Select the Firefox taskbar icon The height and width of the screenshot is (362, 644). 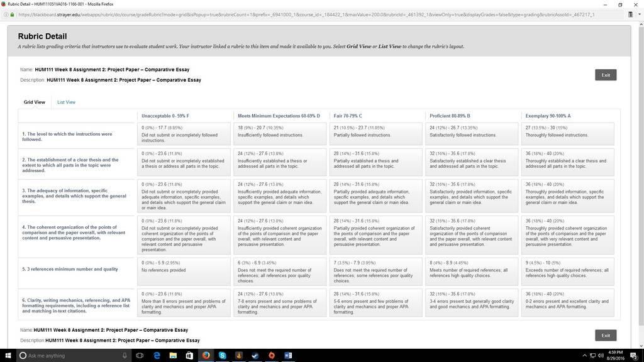point(206,356)
